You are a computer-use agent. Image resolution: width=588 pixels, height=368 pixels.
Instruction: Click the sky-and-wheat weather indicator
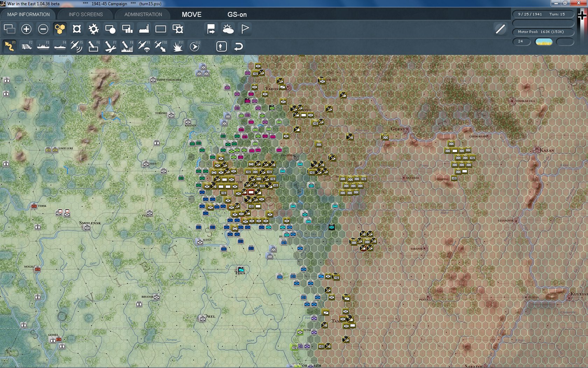click(x=544, y=42)
